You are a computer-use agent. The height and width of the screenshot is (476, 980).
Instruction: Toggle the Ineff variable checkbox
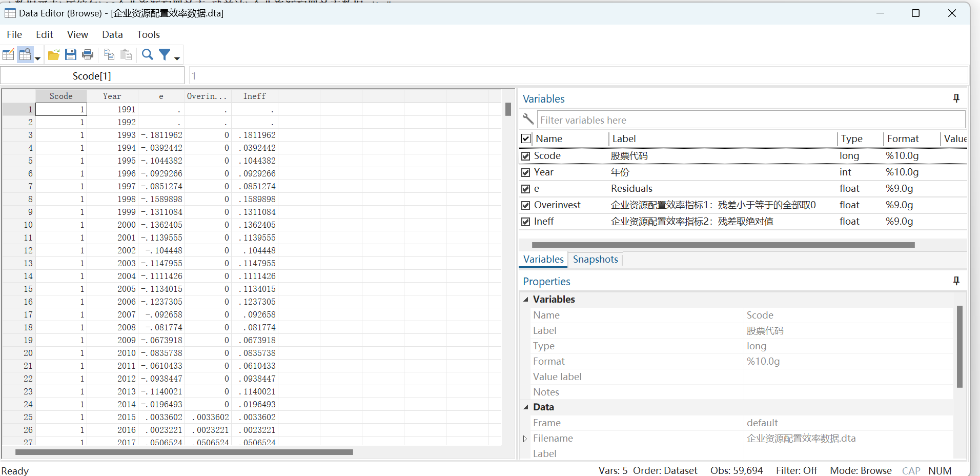(526, 222)
